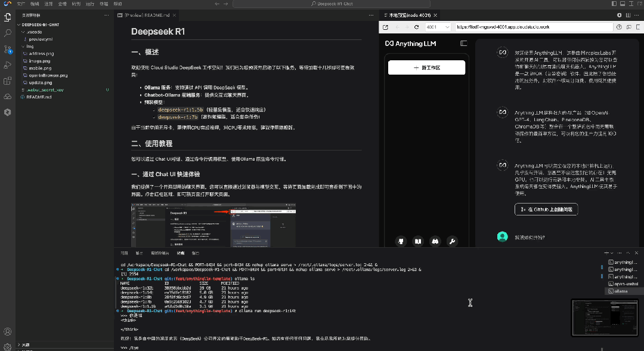Switch to the Debug Console panel tab
Screen dimensions: 644x351
click(x=160, y=253)
